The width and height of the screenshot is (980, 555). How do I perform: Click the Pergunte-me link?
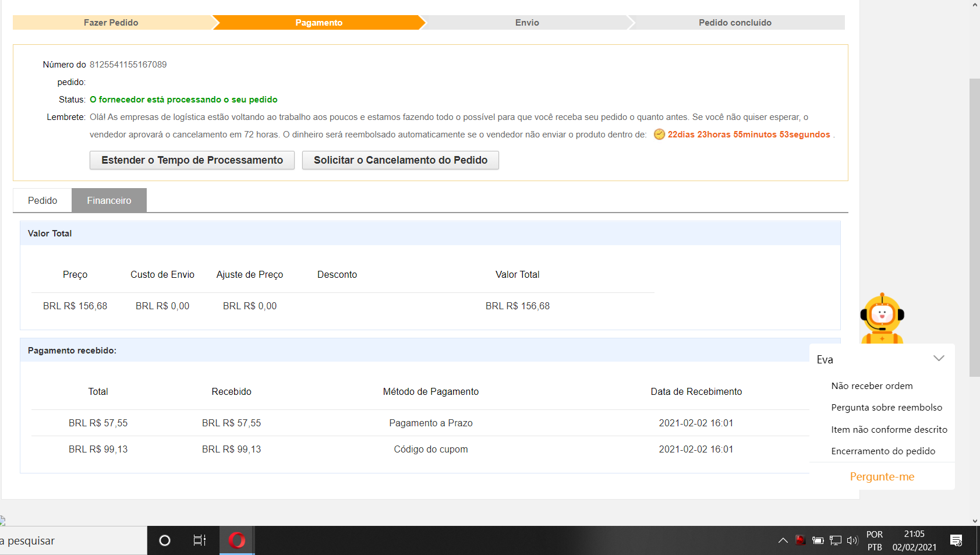[x=882, y=476]
